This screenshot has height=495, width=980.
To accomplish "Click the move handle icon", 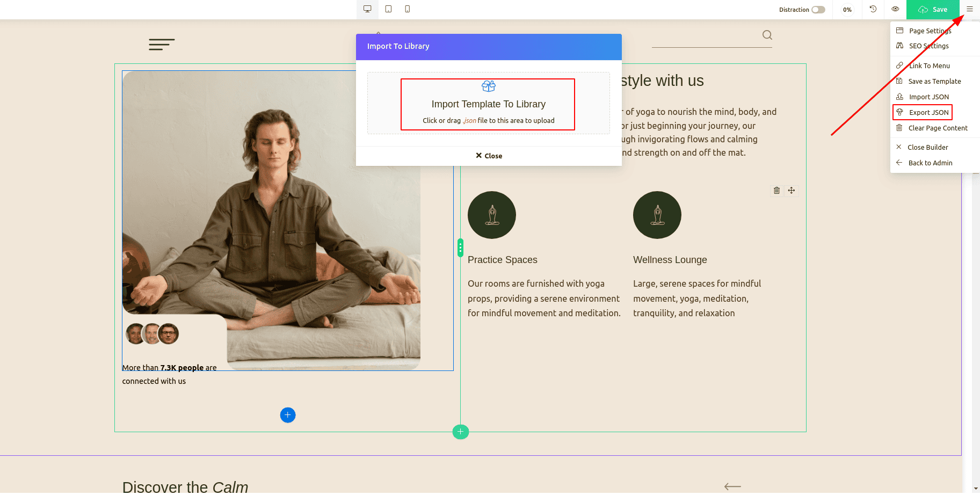I will (x=791, y=191).
